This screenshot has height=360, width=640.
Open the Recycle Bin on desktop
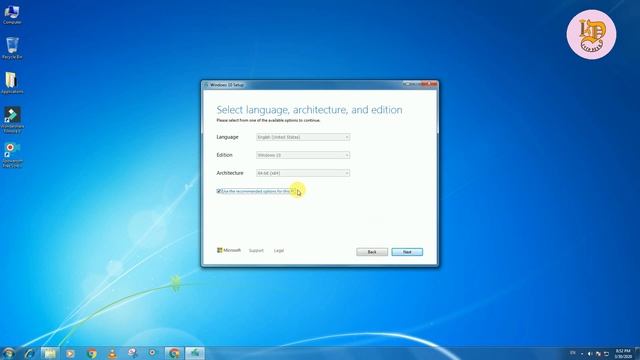pyautogui.click(x=12, y=48)
